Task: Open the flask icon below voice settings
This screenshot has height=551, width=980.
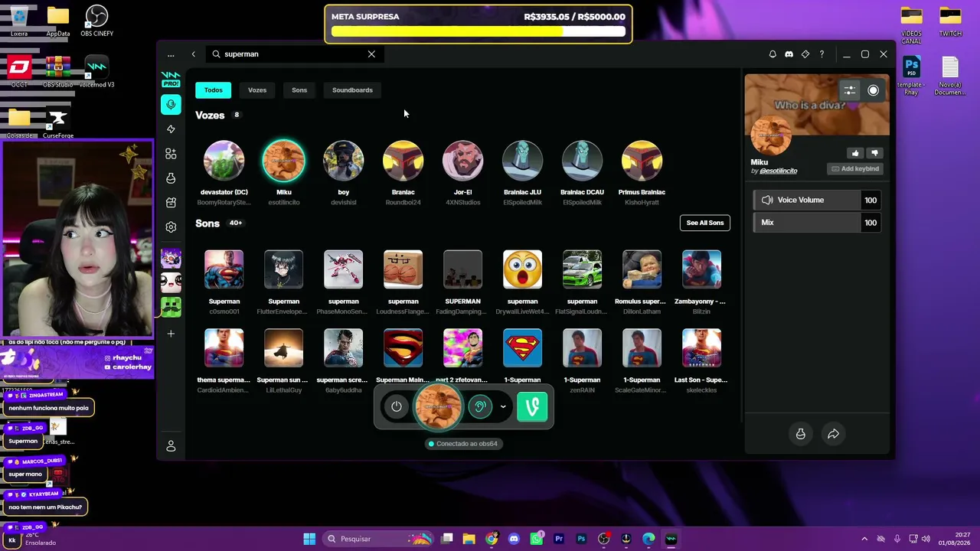Action: 801,434
